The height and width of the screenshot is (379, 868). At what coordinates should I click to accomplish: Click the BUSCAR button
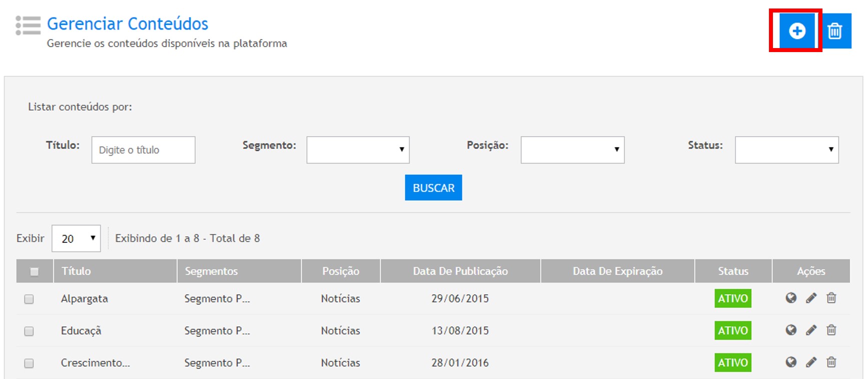click(433, 188)
